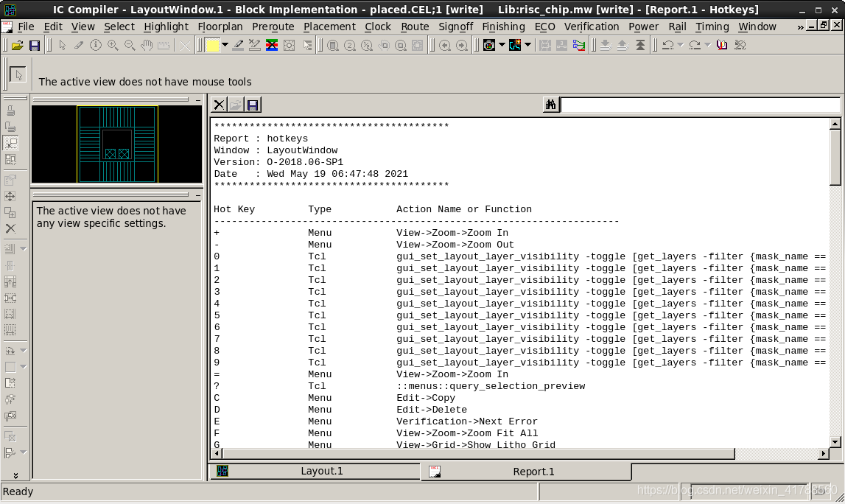Image resolution: width=845 pixels, height=504 pixels.
Task: Switch to the Layout.1 tab
Action: tap(321, 472)
